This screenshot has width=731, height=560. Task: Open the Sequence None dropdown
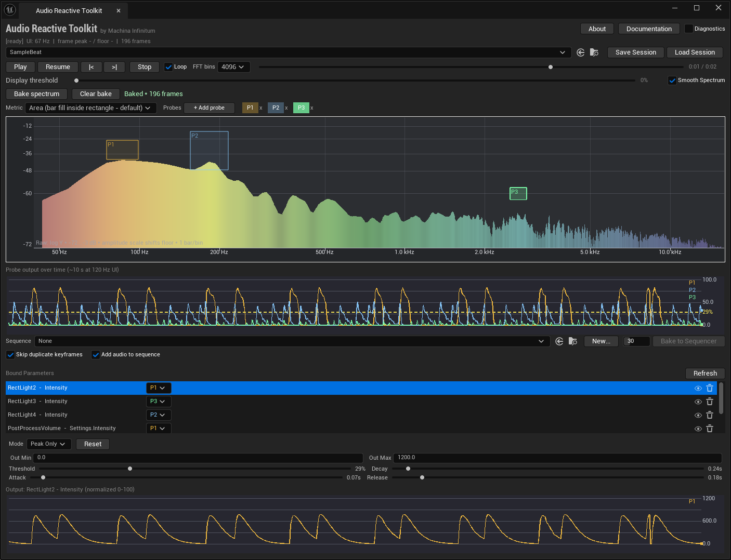pyautogui.click(x=292, y=341)
